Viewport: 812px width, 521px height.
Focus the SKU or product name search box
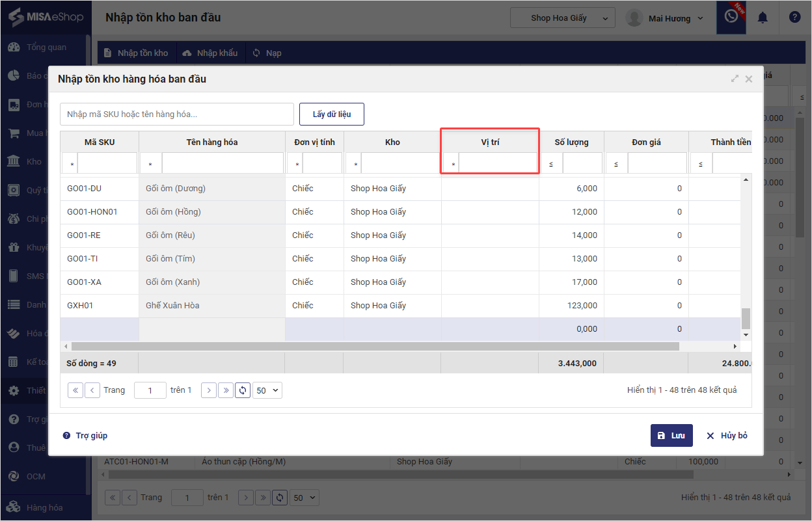click(177, 114)
